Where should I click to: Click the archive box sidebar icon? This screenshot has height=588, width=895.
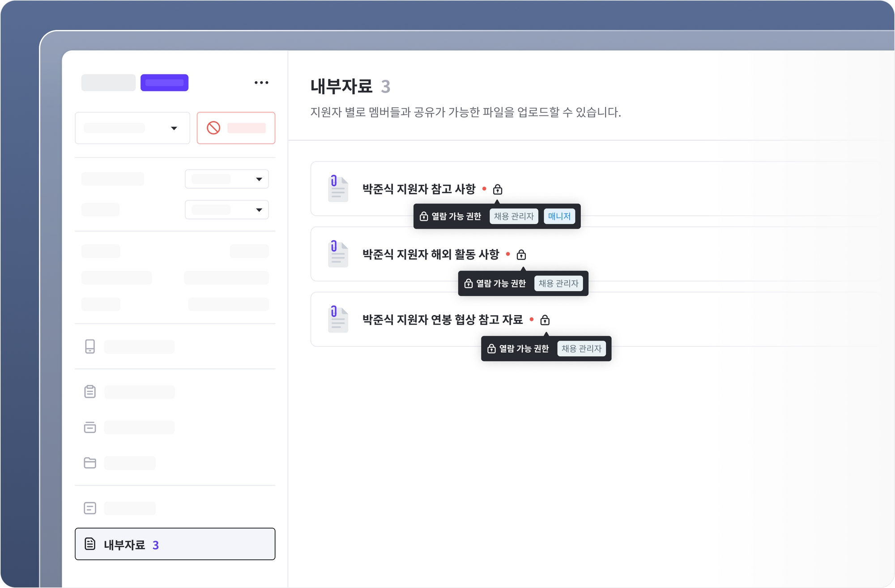click(90, 427)
